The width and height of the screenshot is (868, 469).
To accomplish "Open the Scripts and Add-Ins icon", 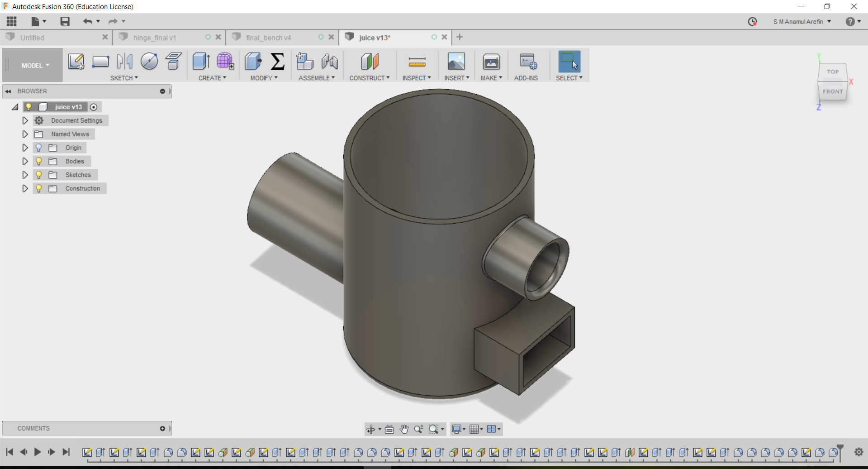I will point(527,62).
